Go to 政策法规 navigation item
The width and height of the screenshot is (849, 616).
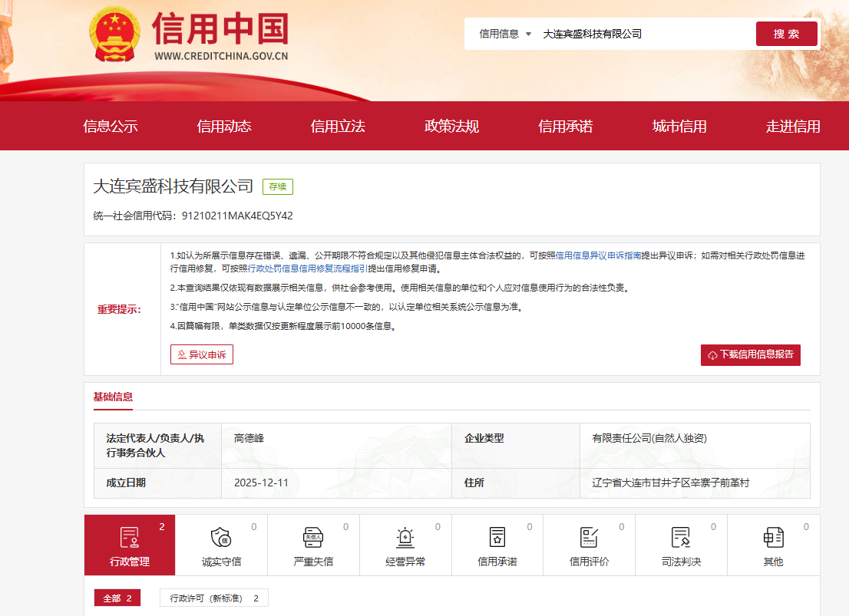tap(451, 127)
